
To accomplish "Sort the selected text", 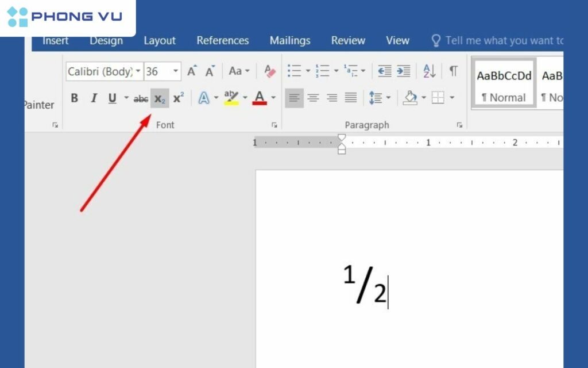I will [x=428, y=71].
